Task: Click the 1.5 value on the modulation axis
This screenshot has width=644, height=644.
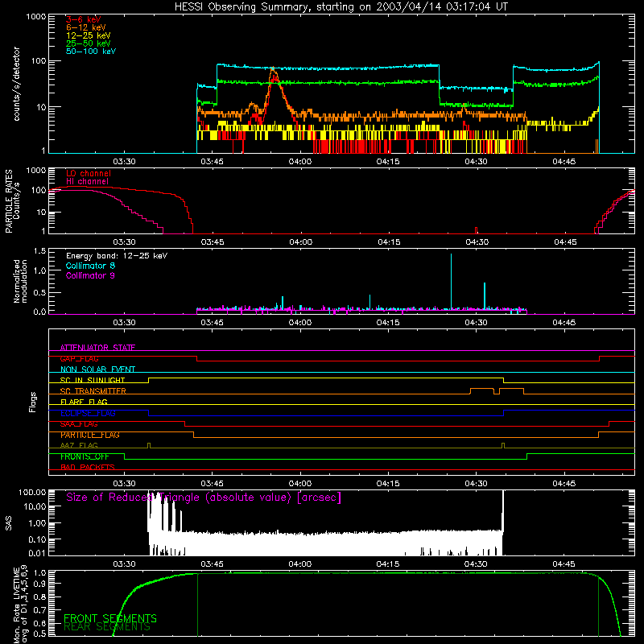Action: click(x=39, y=251)
